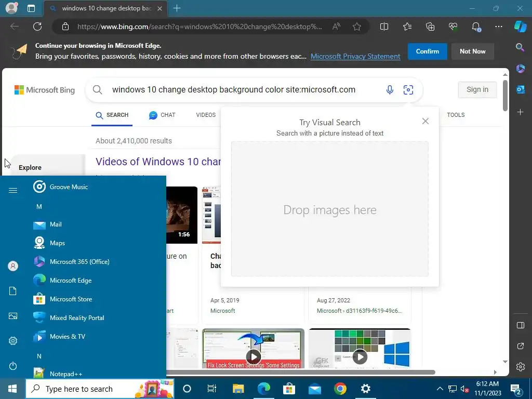Viewport: 532px width, 399px height.
Task: Select the SEARCH tab
Action: [112, 115]
